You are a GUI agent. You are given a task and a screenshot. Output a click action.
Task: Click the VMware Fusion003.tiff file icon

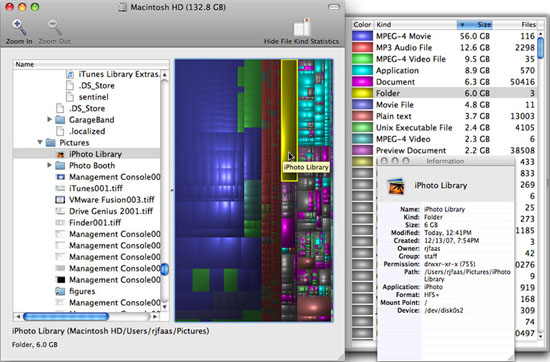click(x=60, y=200)
